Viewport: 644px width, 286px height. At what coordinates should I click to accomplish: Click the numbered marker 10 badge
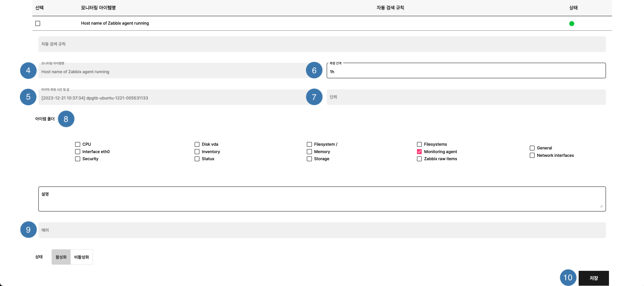point(568,278)
